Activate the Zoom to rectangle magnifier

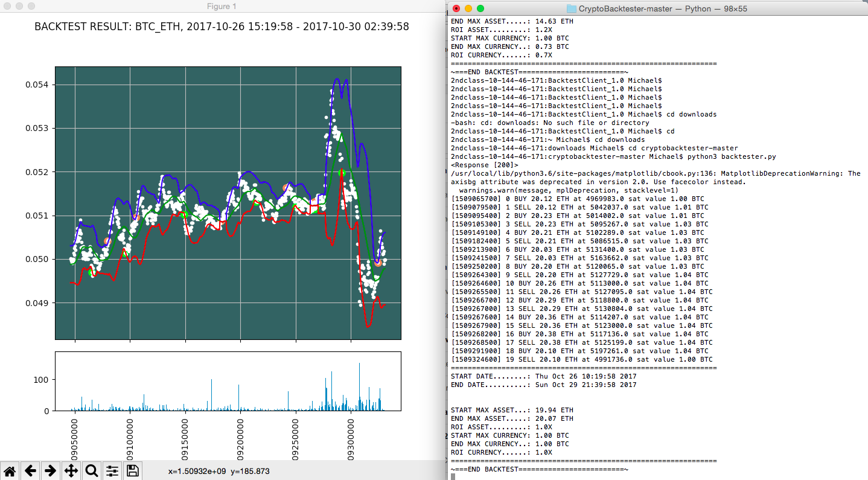[x=92, y=471]
